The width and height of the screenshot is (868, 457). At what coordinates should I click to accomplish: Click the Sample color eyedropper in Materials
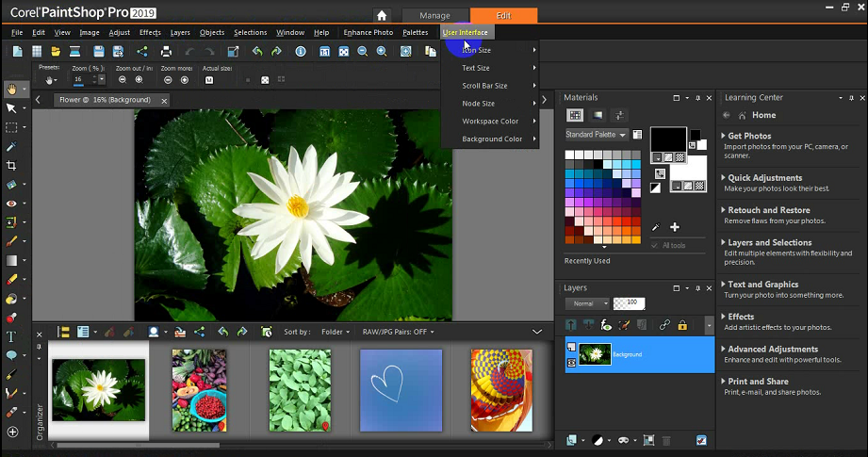tap(656, 227)
